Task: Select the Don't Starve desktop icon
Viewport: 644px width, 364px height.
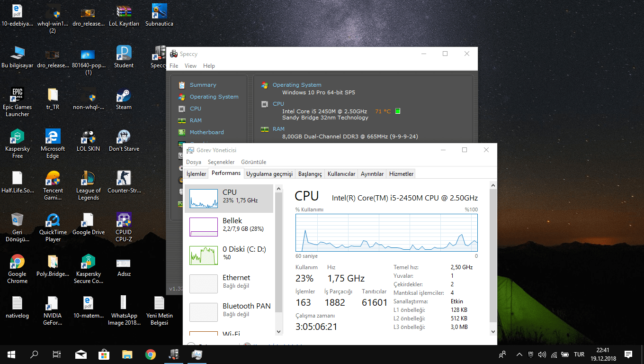Action: (124, 141)
